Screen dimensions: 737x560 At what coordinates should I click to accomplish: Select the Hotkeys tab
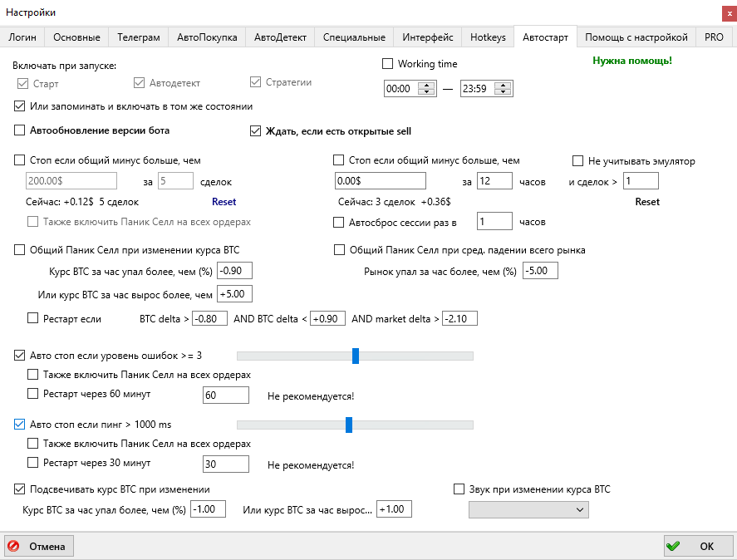tap(488, 37)
